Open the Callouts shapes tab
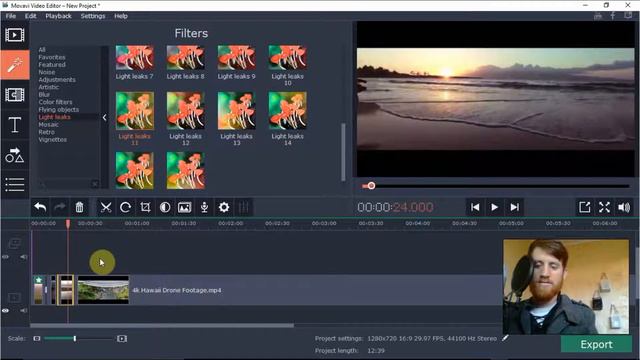640x360 pixels. (x=15, y=155)
